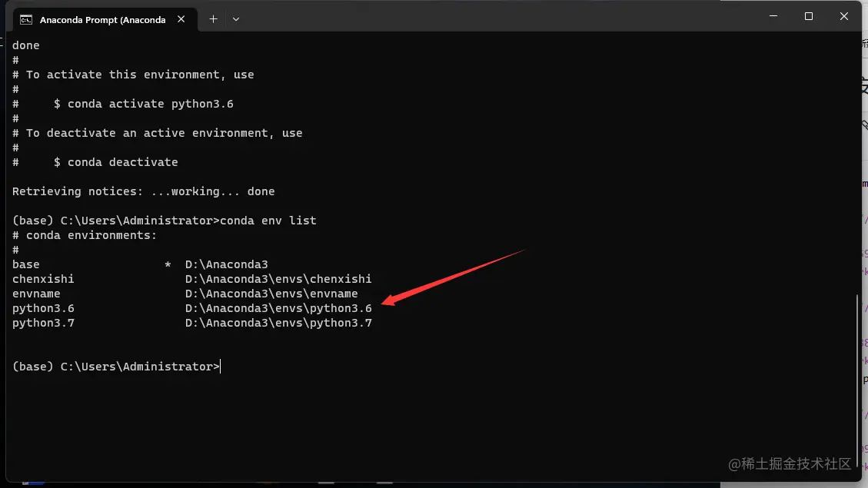
Task: Open the terminal profile dropdown chevron
Action: click(236, 18)
